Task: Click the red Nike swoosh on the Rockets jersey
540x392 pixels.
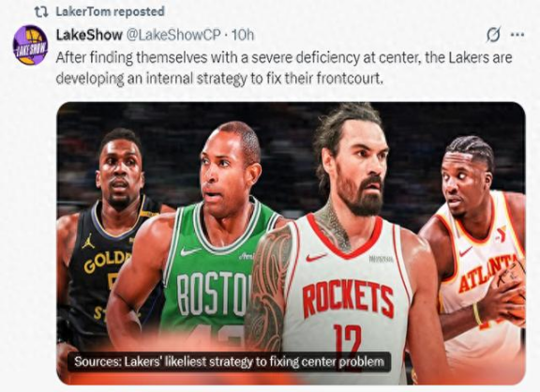Action: (316, 257)
